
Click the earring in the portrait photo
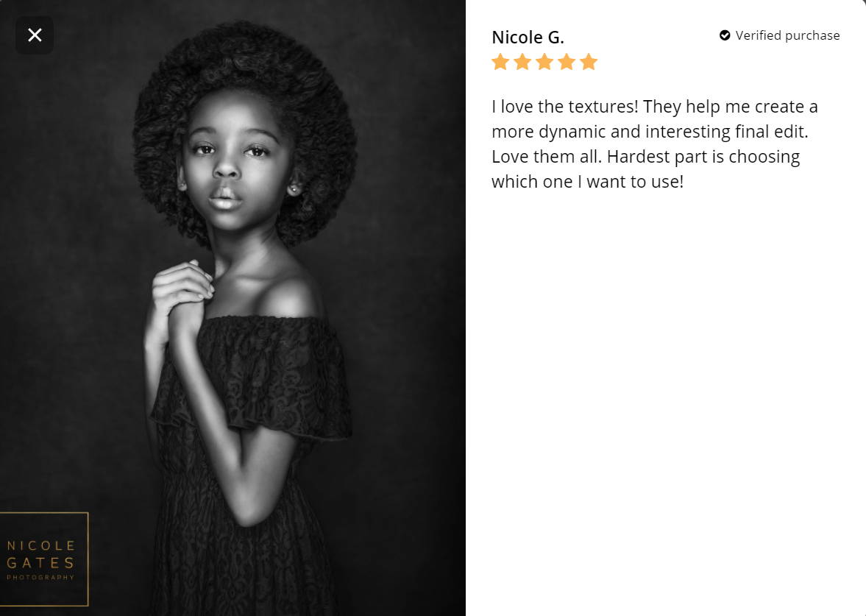pyautogui.click(x=294, y=190)
